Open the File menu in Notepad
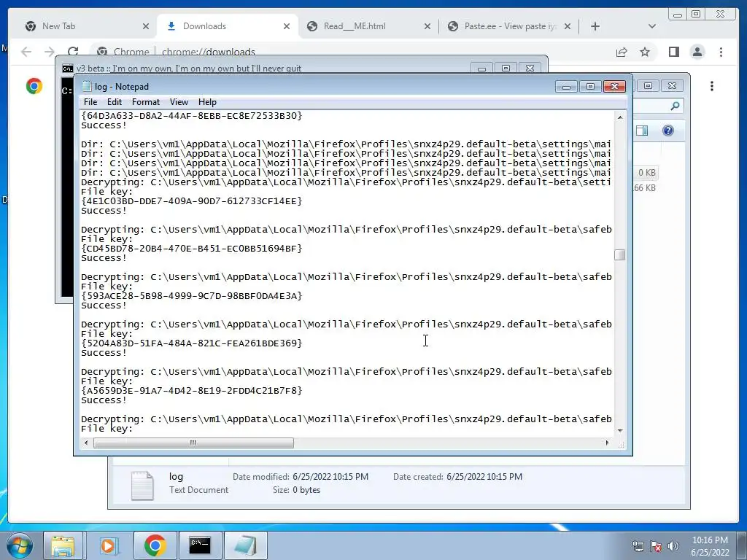Screen dimensions: 747x560 (90, 102)
